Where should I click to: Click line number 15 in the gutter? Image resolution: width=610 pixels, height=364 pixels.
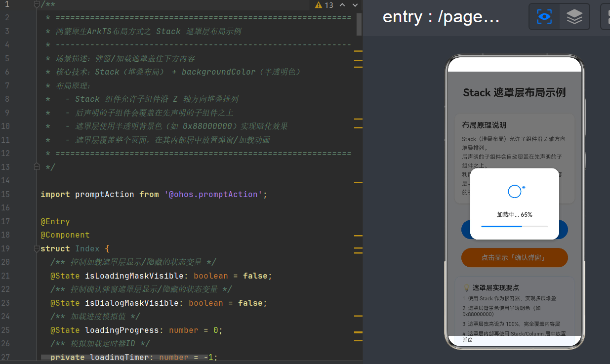click(5, 194)
